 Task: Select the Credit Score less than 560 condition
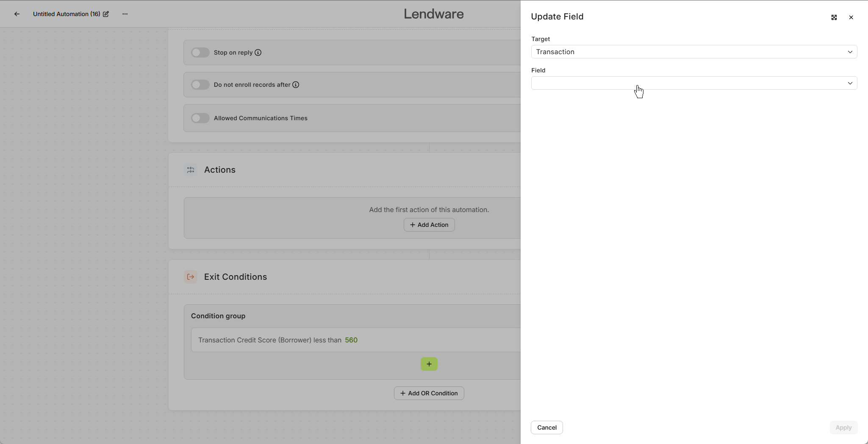[x=278, y=340]
